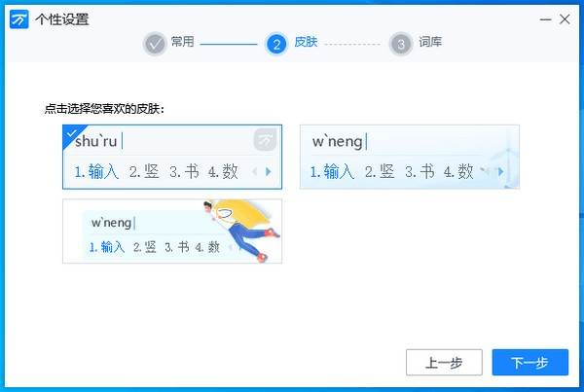The width and height of the screenshot is (584, 392).
Task: Close the 个性设置 dialog
Action: coord(565,19)
